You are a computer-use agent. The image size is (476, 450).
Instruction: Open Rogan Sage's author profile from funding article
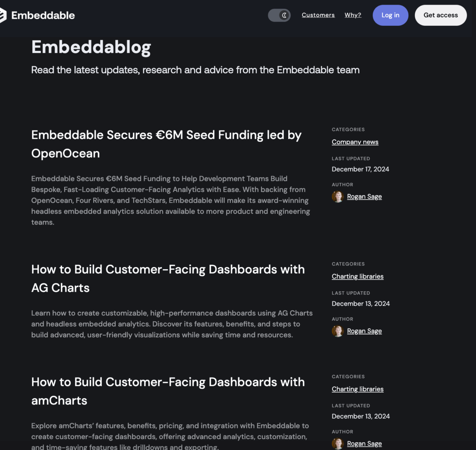[364, 196]
